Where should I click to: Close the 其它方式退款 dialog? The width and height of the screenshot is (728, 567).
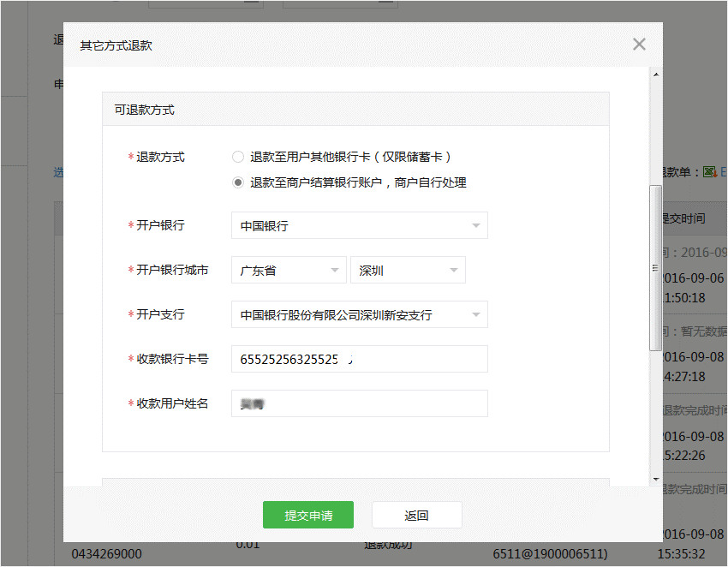pos(639,45)
